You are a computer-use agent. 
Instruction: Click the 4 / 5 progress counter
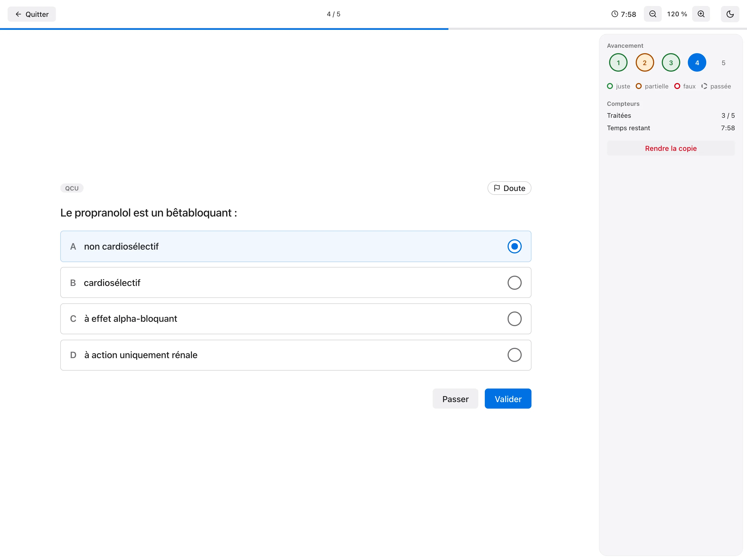pos(334,14)
